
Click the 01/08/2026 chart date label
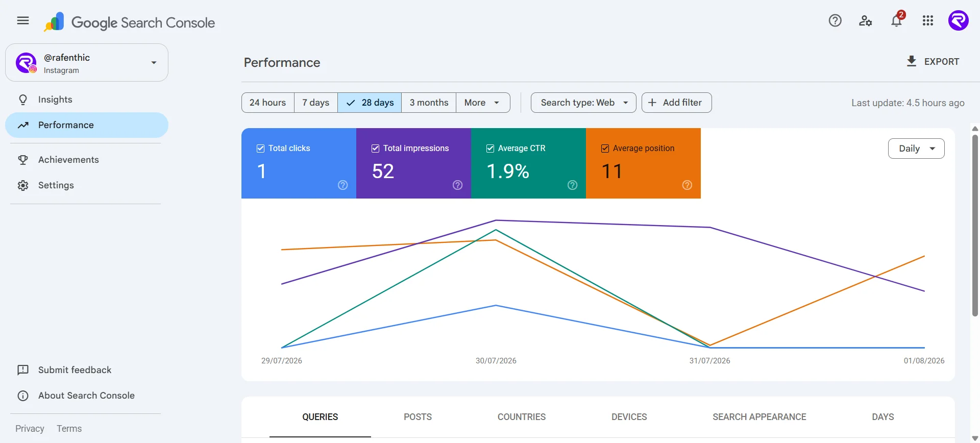coord(924,361)
